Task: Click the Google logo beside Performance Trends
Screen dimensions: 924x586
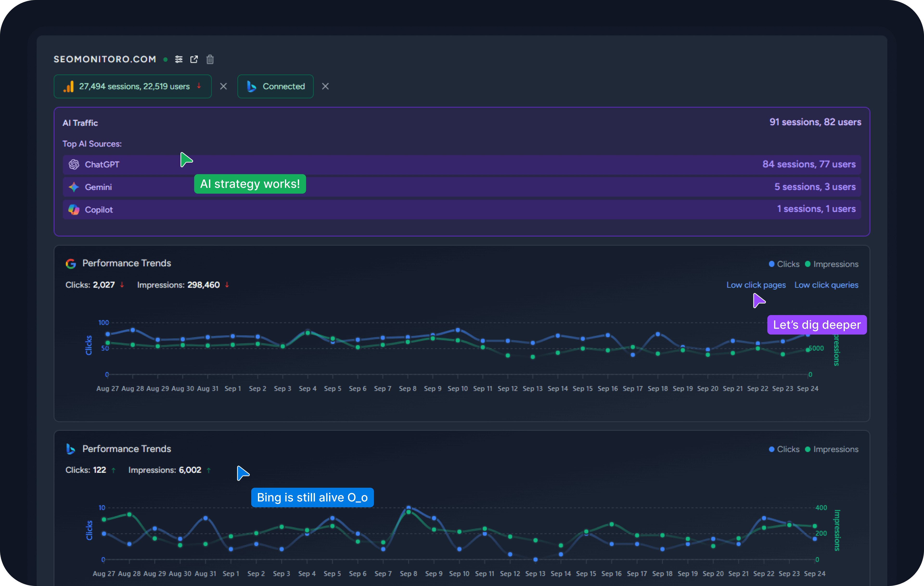Action: [x=71, y=263]
